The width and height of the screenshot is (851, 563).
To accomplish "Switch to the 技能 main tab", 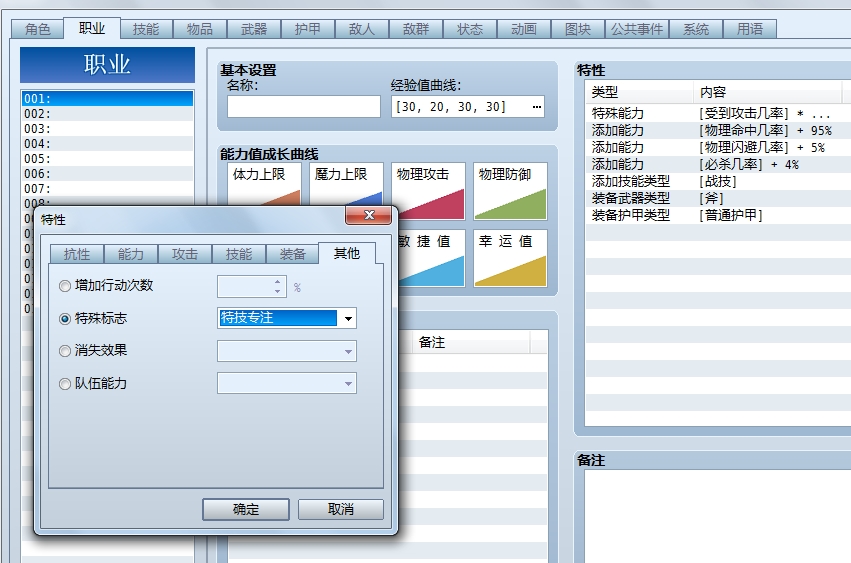I will coord(146,29).
